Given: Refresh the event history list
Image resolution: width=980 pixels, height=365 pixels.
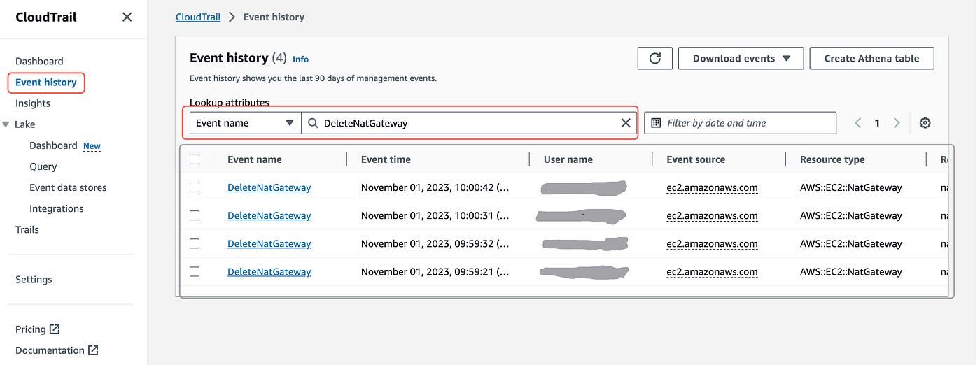Looking at the screenshot, I should coord(655,59).
